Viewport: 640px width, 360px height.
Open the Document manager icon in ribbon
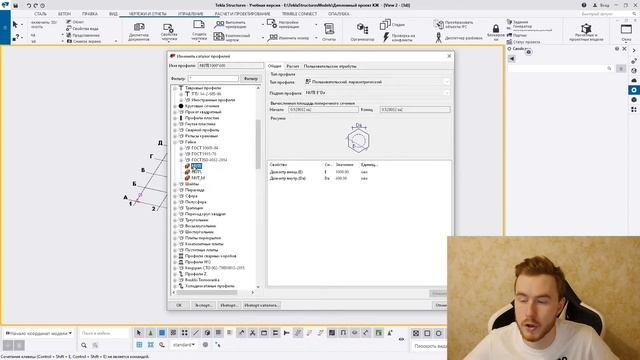pyautogui.click(x=139, y=27)
